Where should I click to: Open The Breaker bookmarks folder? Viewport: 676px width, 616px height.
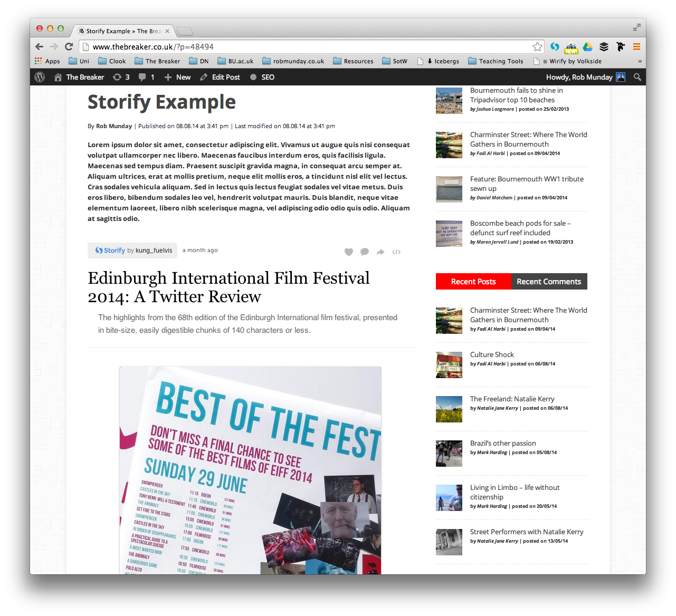click(157, 61)
